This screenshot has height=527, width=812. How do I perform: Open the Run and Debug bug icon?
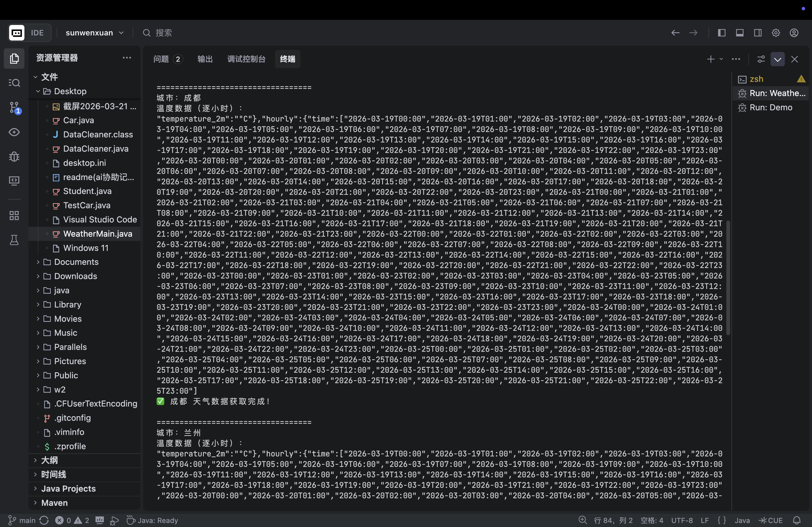coord(14,156)
